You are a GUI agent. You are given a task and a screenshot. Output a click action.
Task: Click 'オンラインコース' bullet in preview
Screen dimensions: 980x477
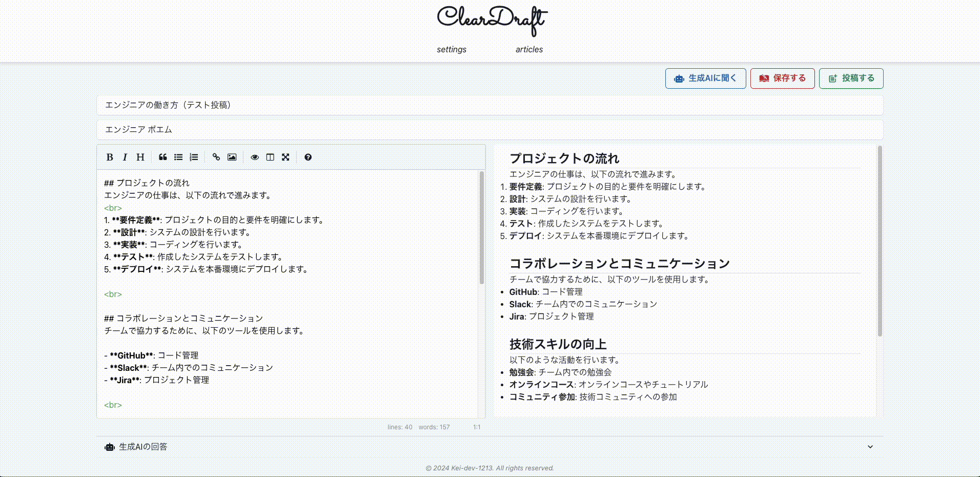(x=608, y=385)
